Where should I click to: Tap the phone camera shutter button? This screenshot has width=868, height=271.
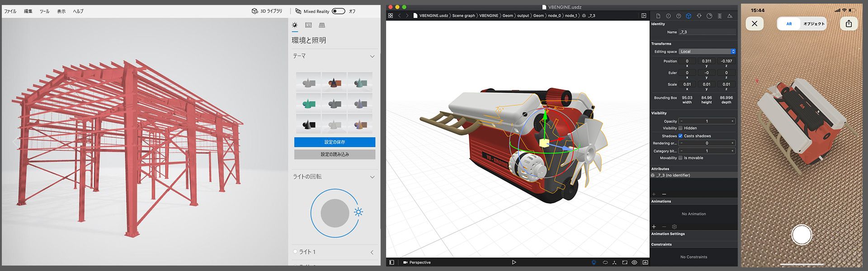pyautogui.click(x=802, y=234)
